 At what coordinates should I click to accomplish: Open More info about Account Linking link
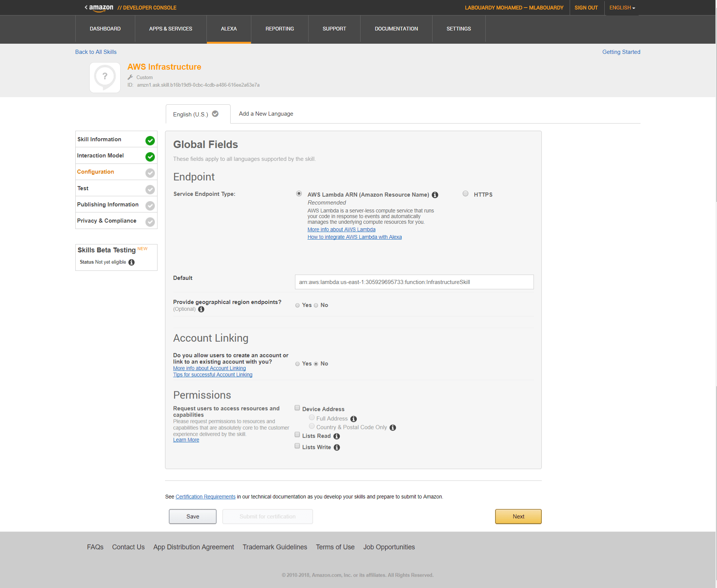click(x=209, y=368)
